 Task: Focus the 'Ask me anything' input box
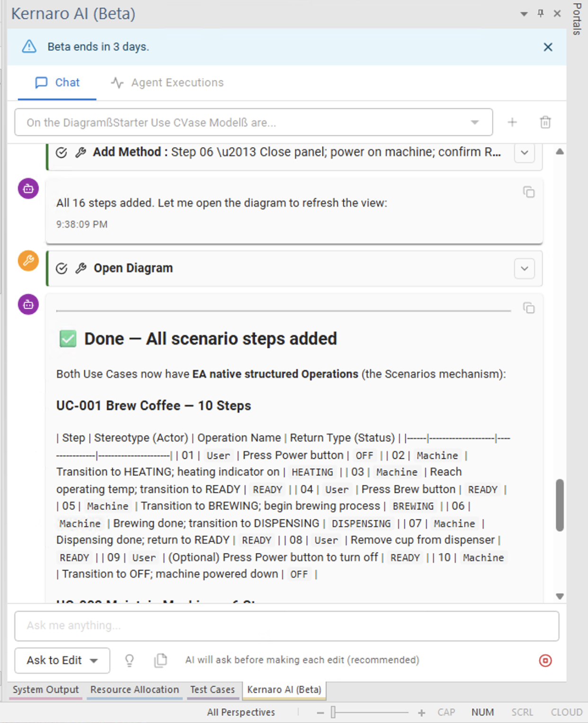tap(287, 626)
